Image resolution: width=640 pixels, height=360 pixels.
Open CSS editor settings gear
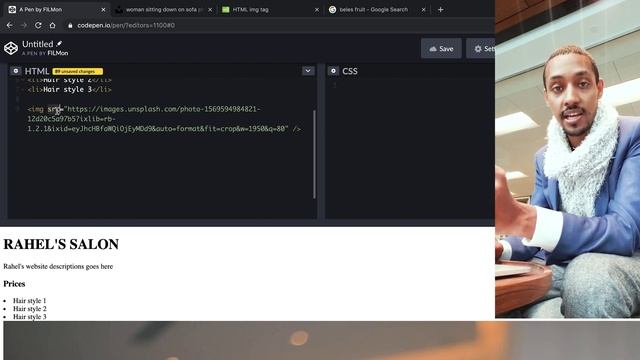[333, 71]
